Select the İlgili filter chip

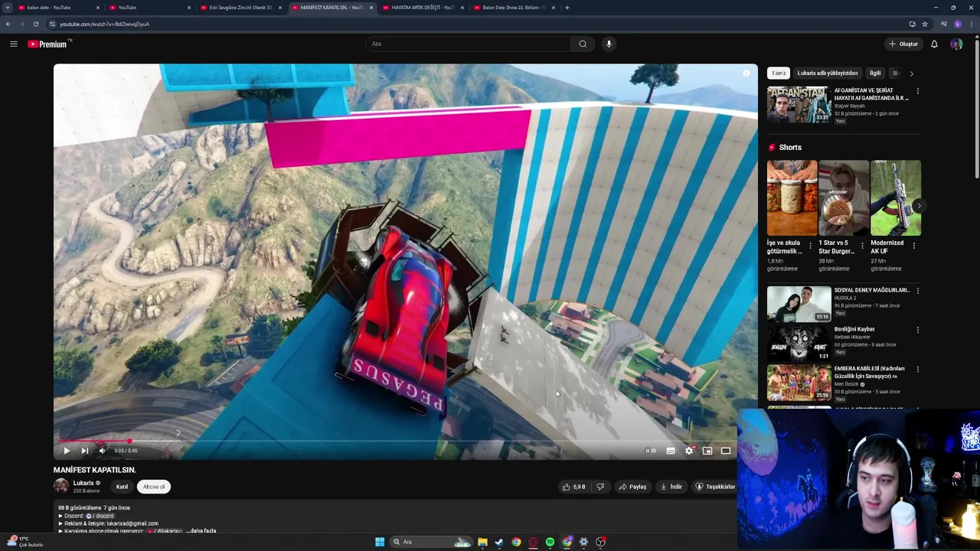point(875,73)
